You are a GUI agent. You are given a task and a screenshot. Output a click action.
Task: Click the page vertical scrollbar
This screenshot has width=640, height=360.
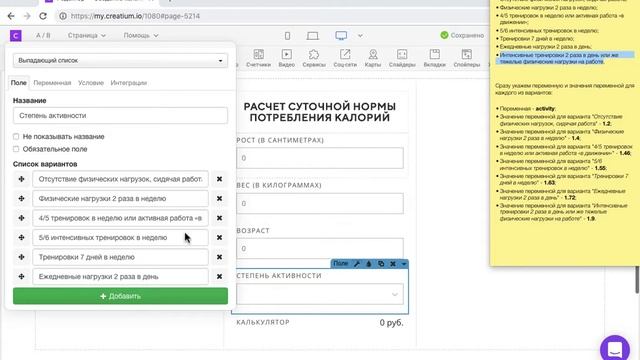point(637,279)
